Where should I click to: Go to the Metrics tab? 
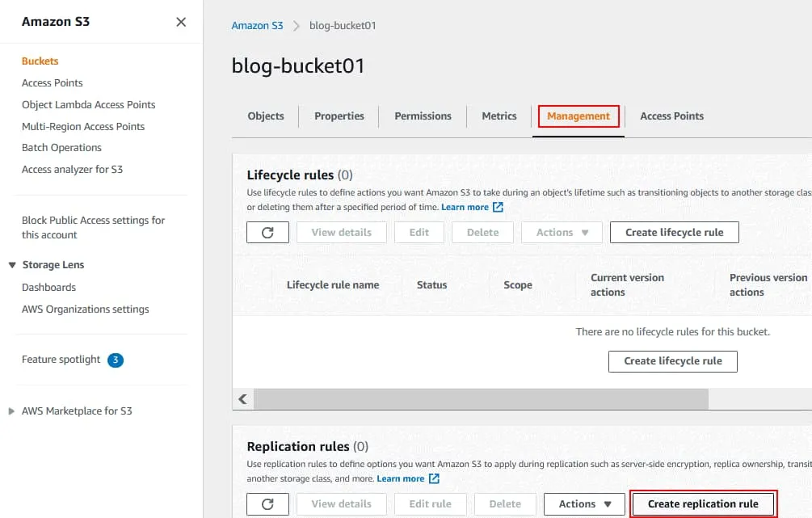pos(499,116)
